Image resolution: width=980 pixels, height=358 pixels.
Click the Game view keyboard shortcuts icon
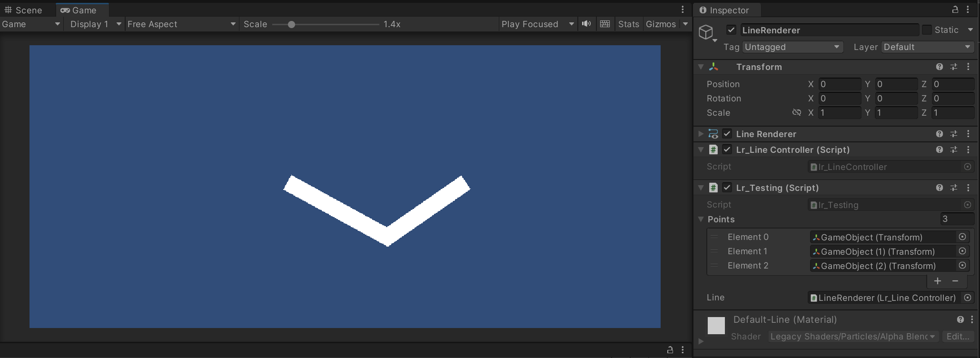pos(605,24)
